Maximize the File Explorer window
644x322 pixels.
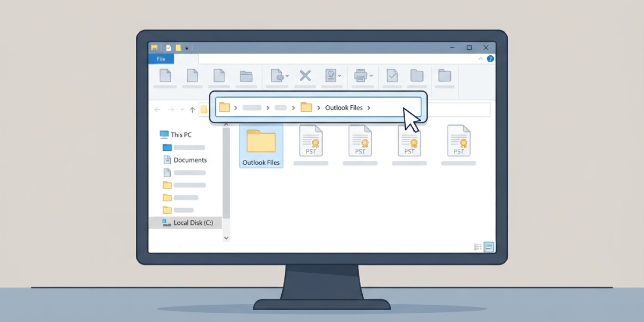[x=469, y=48]
